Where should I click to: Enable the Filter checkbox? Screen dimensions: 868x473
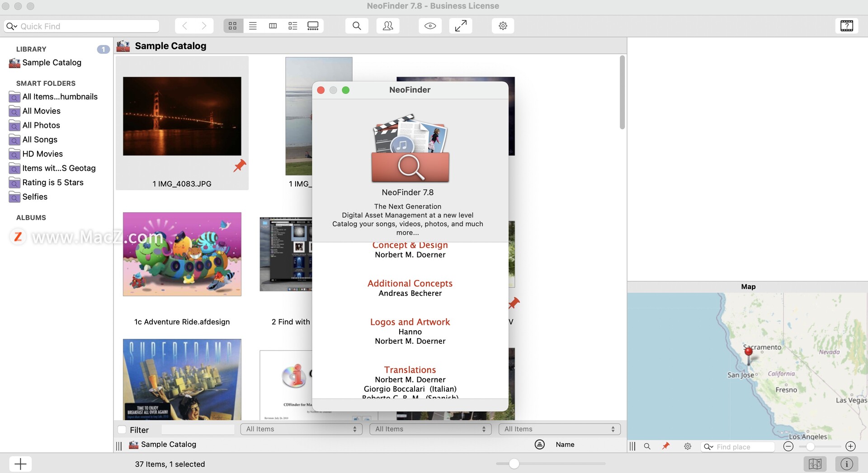[122, 430]
